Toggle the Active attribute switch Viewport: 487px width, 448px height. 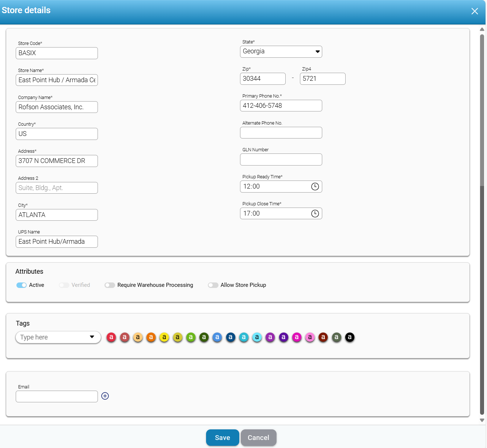(22, 285)
